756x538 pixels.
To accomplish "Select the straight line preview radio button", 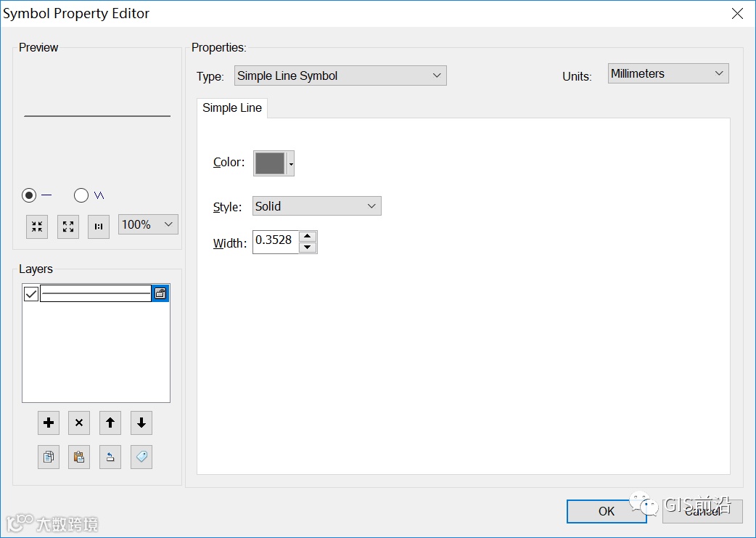I will coord(29,195).
